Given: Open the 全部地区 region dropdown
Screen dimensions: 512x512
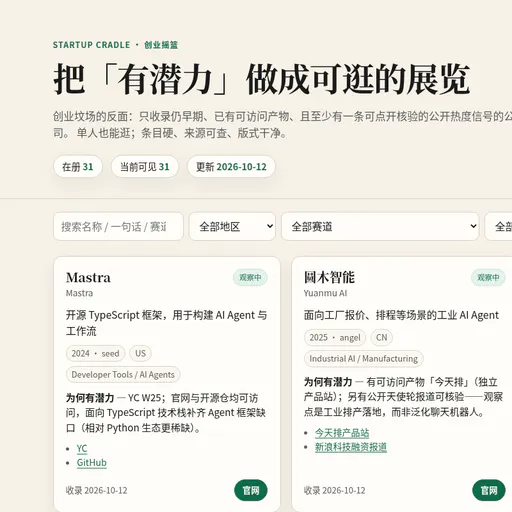Looking at the screenshot, I should pos(232,227).
